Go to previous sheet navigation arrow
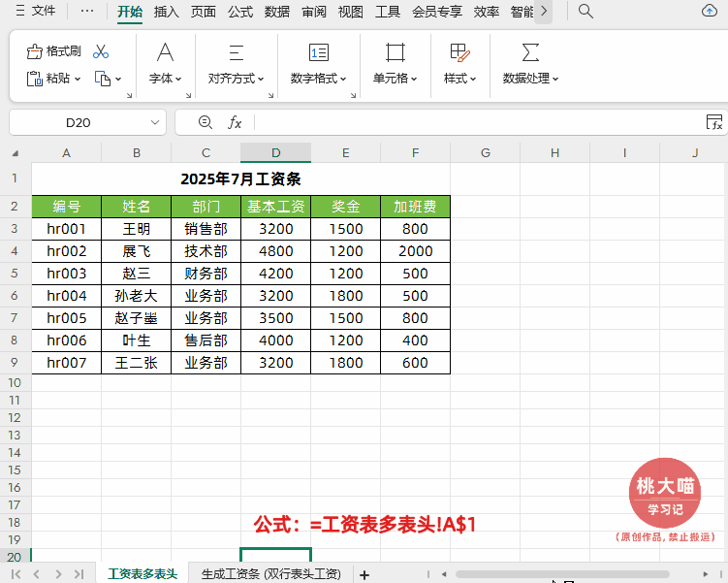Viewport: 728px width, 583px height. (x=37, y=574)
